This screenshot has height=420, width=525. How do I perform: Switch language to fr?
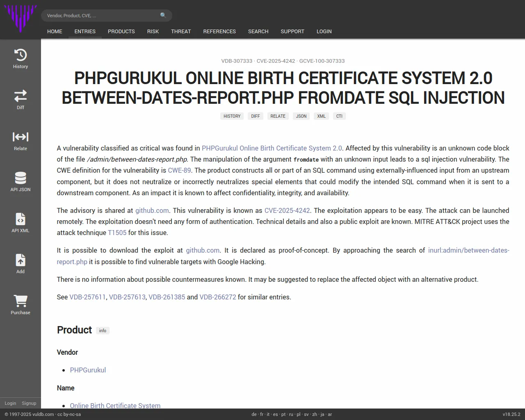[262, 414]
